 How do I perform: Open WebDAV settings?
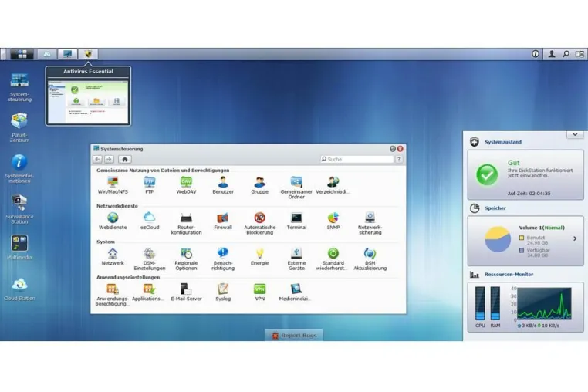pos(186,185)
